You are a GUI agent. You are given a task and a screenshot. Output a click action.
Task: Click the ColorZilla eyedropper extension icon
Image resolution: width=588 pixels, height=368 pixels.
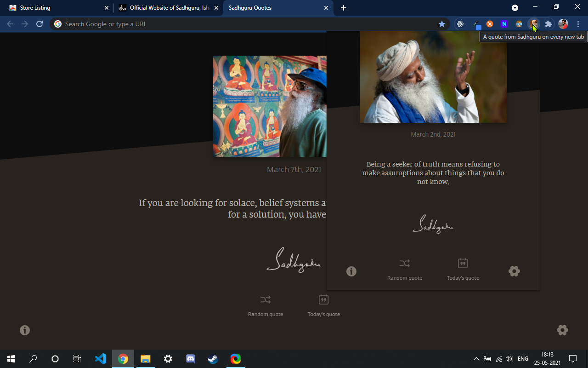pos(475,23)
